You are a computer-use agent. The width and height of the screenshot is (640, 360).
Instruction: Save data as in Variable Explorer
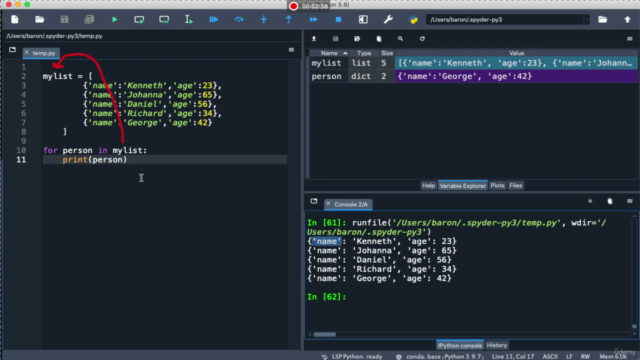pyautogui.click(x=357, y=39)
